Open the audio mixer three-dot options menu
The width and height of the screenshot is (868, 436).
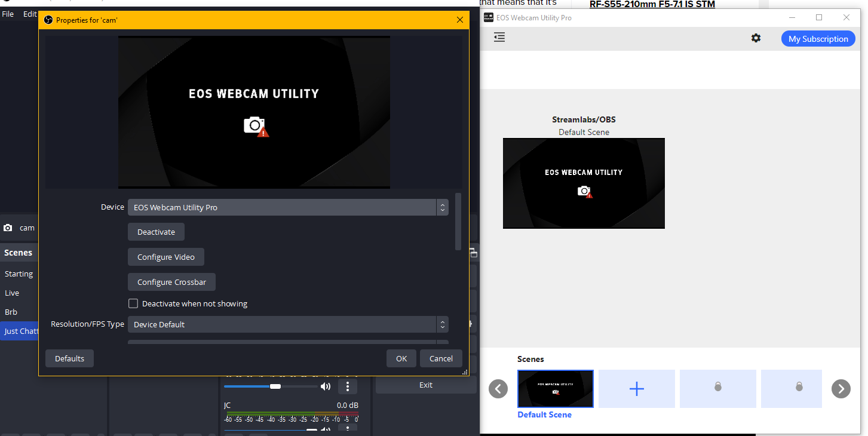pyautogui.click(x=348, y=386)
